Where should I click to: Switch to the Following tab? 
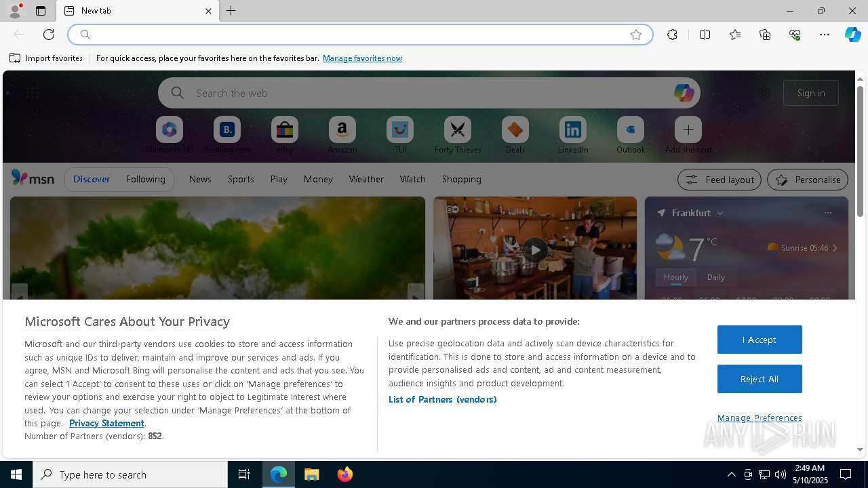[145, 179]
